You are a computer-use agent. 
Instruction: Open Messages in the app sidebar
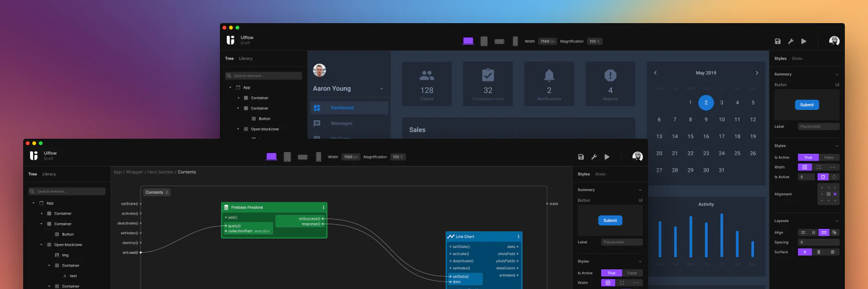tap(342, 123)
